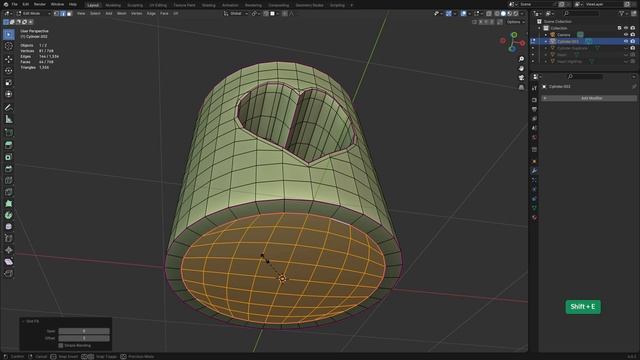Open the File menu
Viewport: 640px width, 360px height.
pos(15,4)
